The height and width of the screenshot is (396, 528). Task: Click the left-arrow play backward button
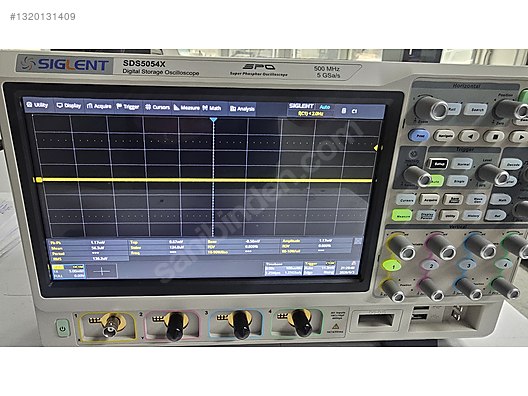coord(470,136)
